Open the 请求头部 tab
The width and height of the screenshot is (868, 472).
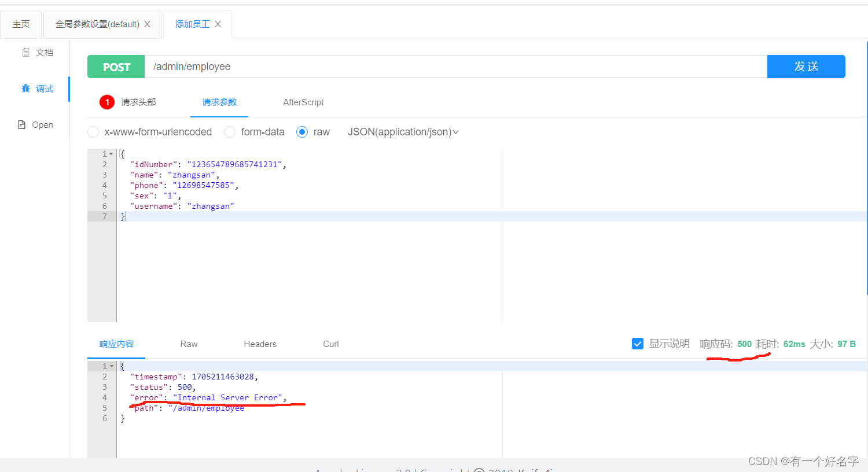[138, 102]
